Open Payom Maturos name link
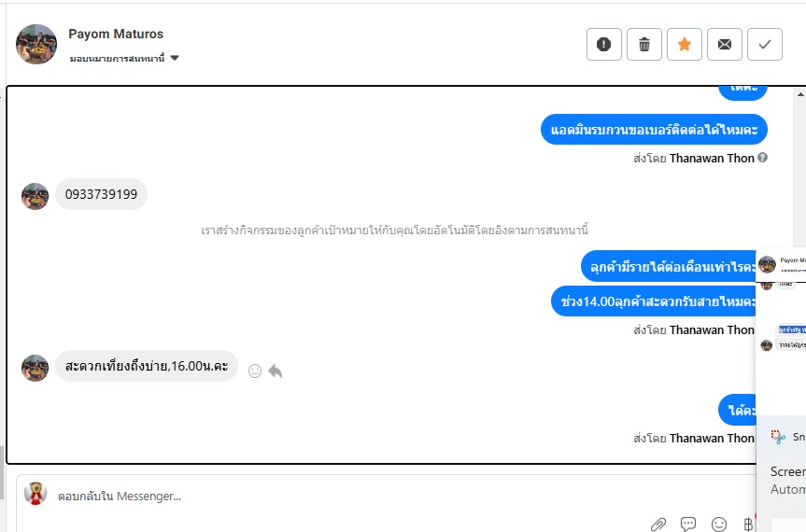The width and height of the screenshot is (806, 532). tap(116, 34)
